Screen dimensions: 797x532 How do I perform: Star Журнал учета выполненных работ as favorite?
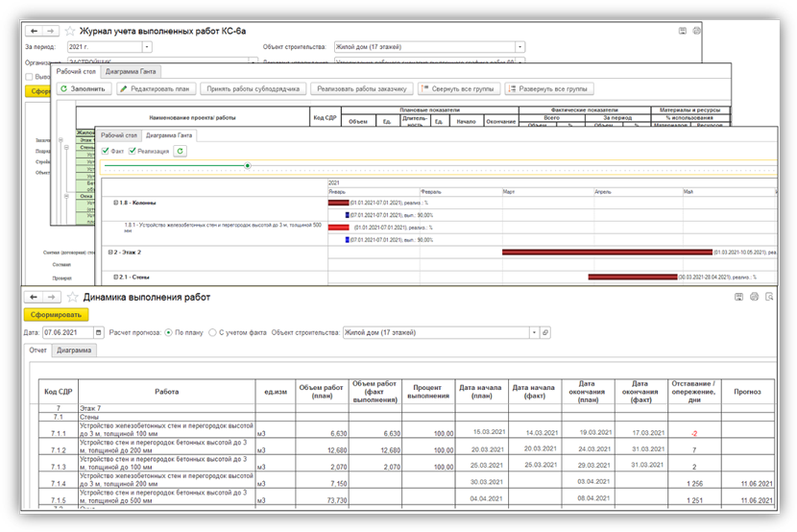[70, 31]
